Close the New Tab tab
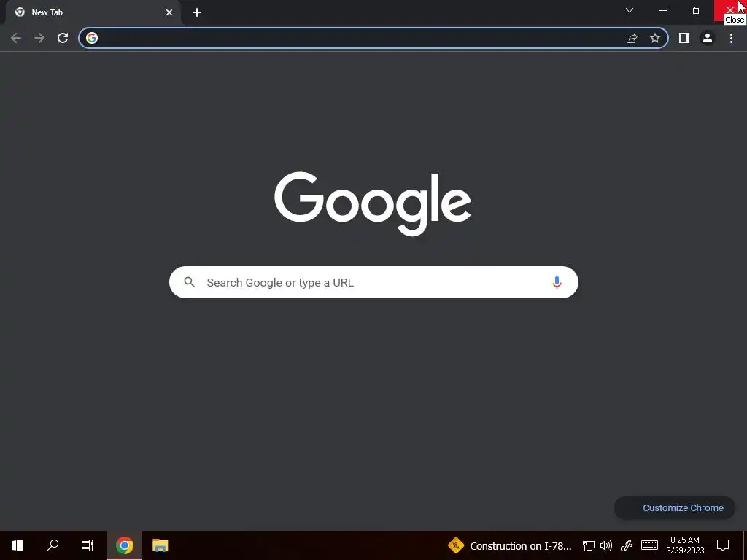Image resolution: width=747 pixels, height=560 pixels. point(169,12)
